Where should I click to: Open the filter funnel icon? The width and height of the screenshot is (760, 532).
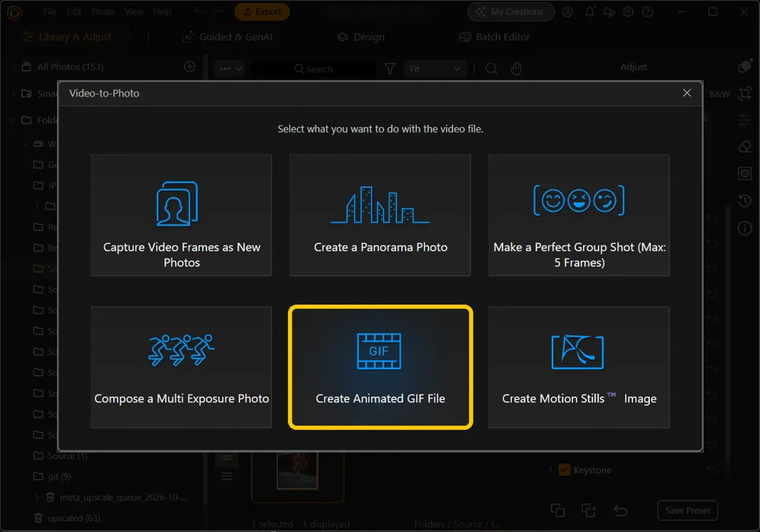[390, 69]
